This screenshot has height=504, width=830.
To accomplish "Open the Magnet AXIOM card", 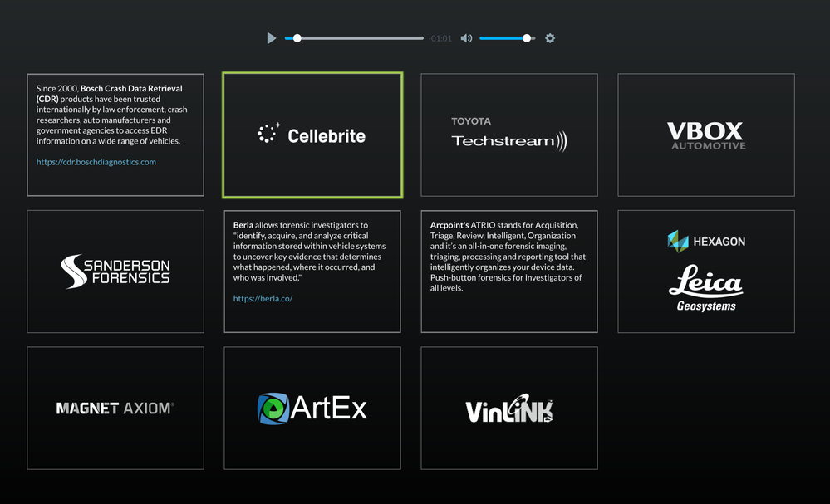I will [x=115, y=408].
